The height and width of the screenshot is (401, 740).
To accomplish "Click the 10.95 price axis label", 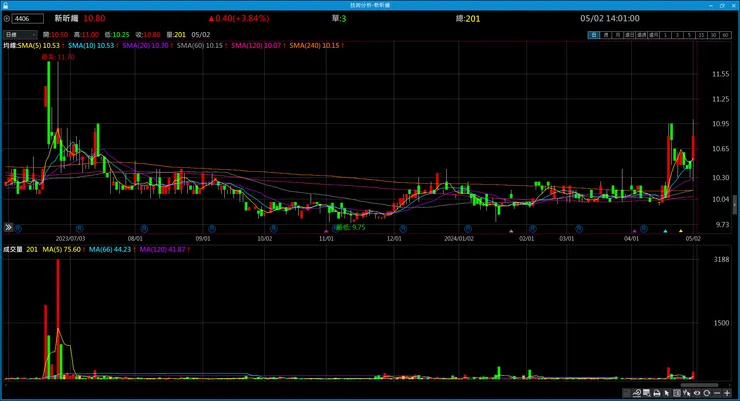I will point(721,124).
